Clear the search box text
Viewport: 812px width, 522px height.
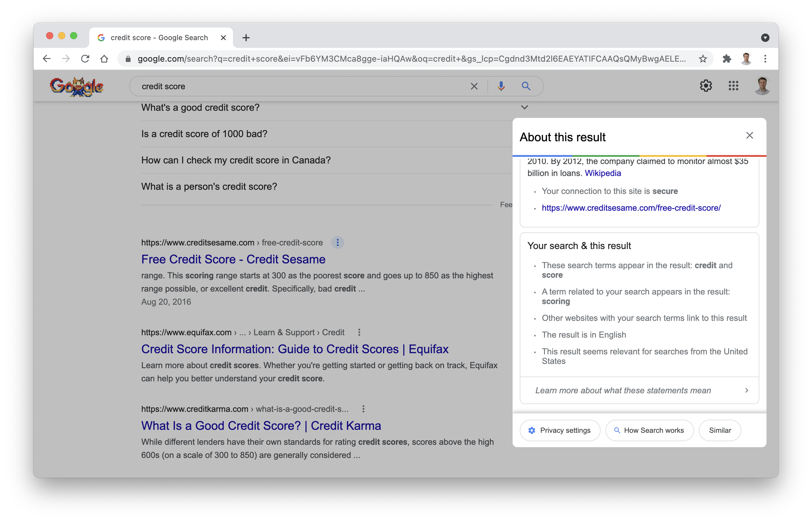[x=474, y=86]
